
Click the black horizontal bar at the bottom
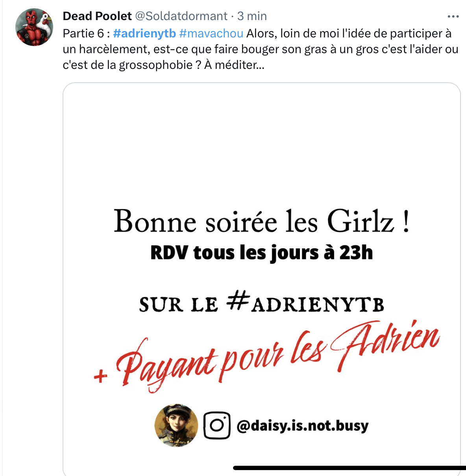[x=349, y=468]
